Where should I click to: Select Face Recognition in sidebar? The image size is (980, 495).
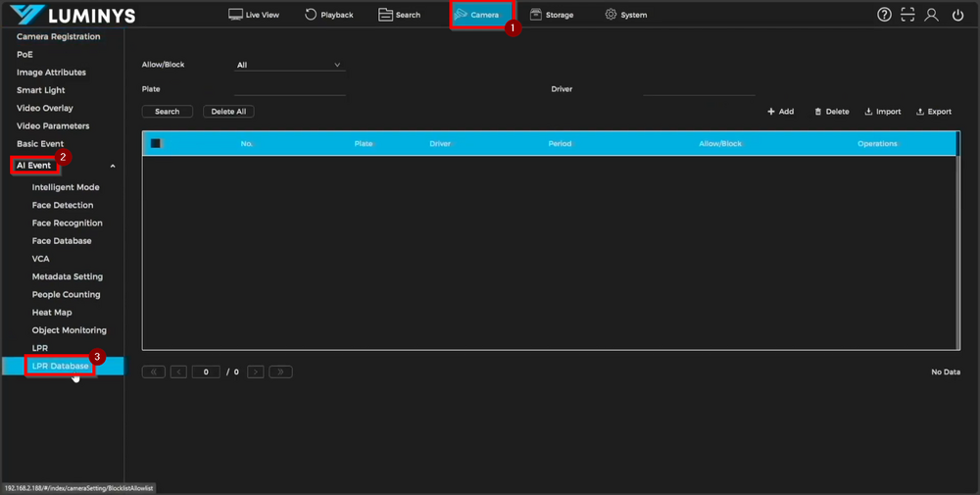pyautogui.click(x=67, y=223)
